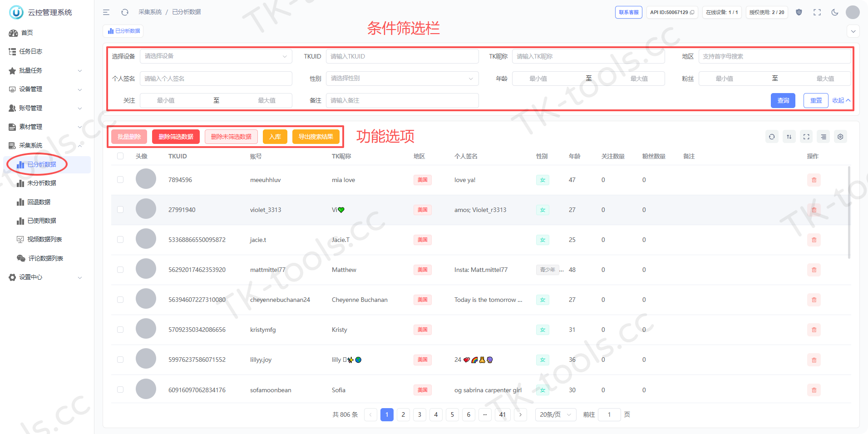Click the table fullscreen icon

(806, 137)
